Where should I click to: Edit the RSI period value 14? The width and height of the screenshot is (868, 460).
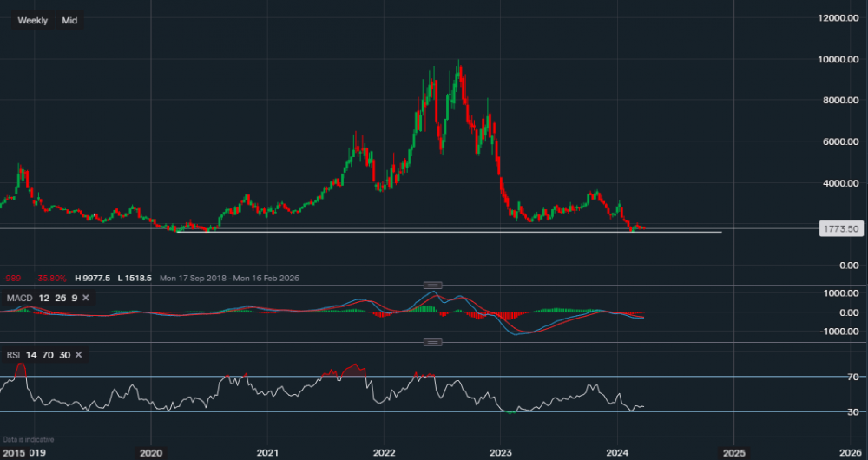pos(30,355)
